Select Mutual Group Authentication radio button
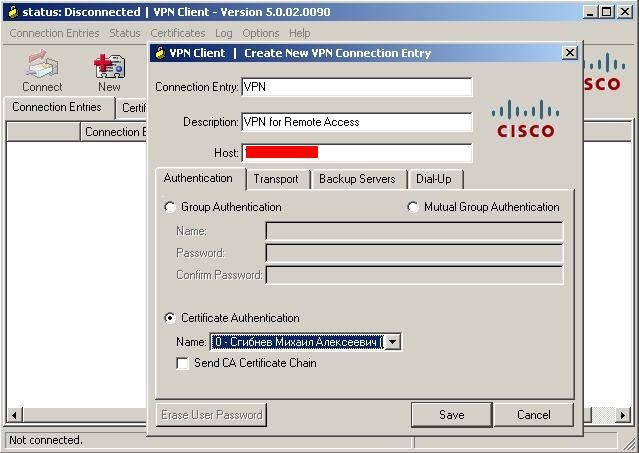The width and height of the screenshot is (639, 453). tap(413, 207)
